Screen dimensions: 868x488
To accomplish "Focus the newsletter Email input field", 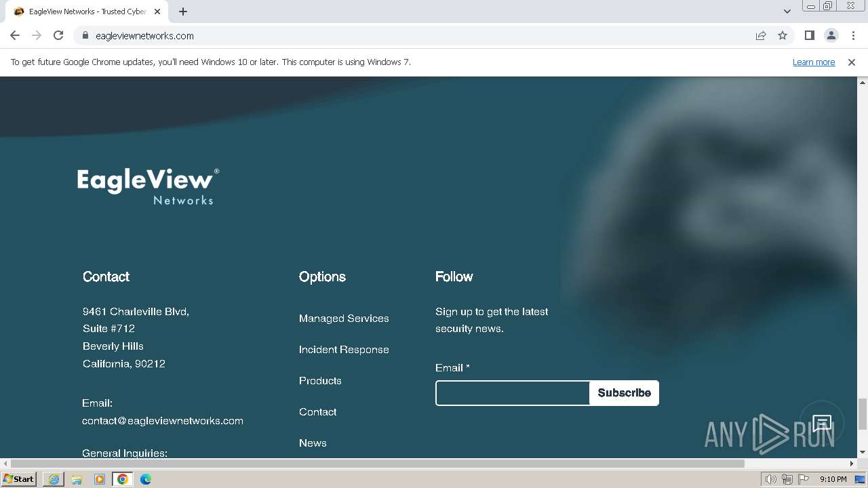I will point(513,393).
